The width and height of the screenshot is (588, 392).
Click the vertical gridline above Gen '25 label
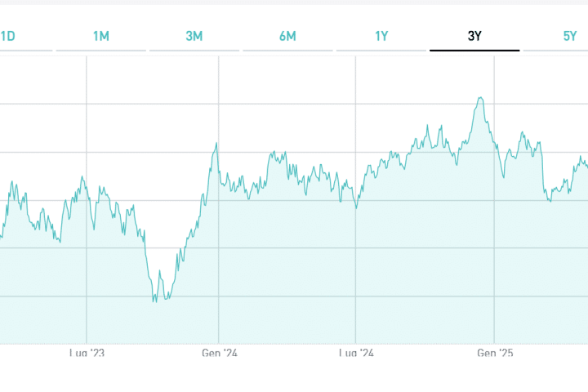pos(495,245)
